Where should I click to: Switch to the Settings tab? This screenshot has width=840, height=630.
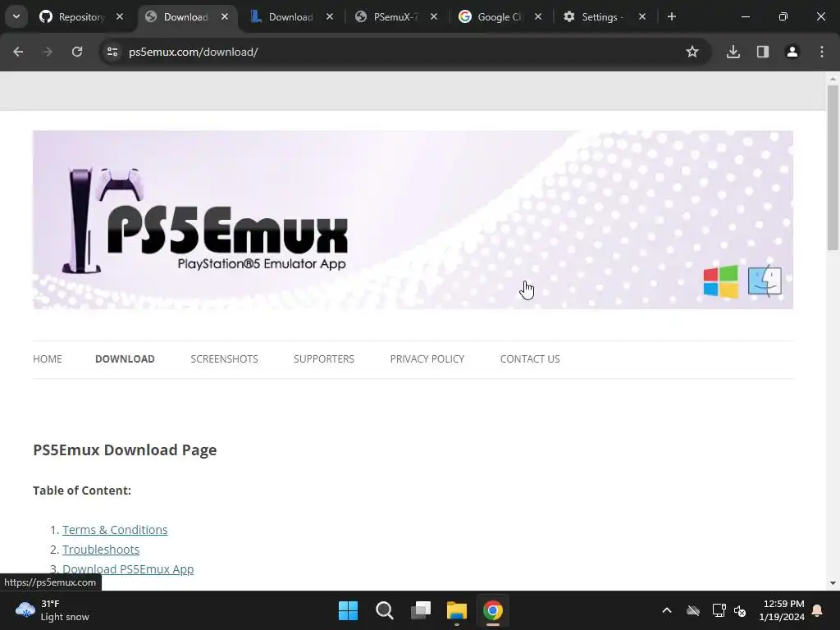click(596, 16)
